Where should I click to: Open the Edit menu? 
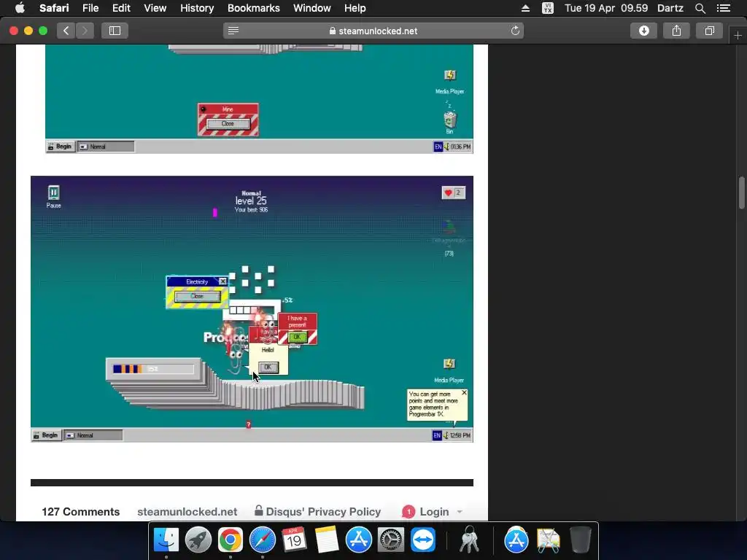(121, 8)
